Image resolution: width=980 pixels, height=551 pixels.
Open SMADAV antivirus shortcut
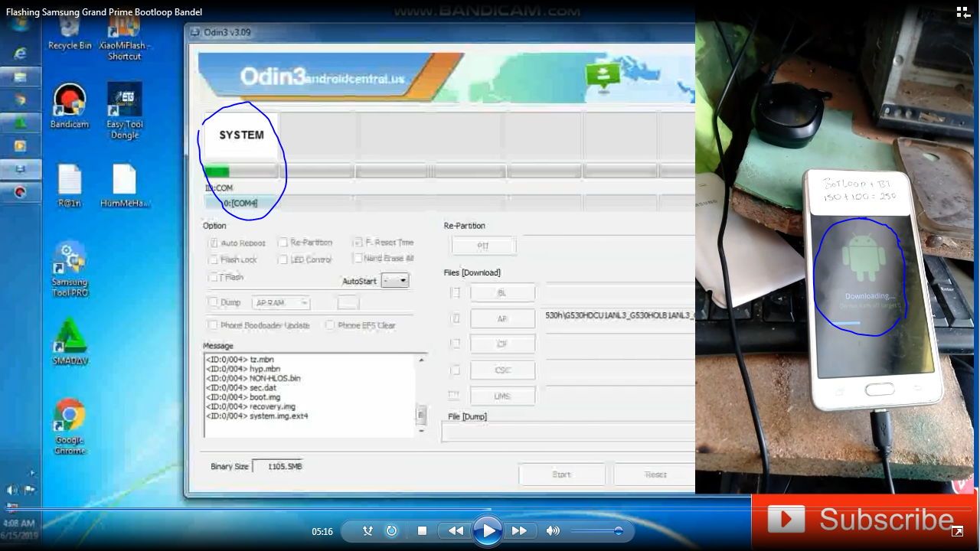pyautogui.click(x=70, y=341)
